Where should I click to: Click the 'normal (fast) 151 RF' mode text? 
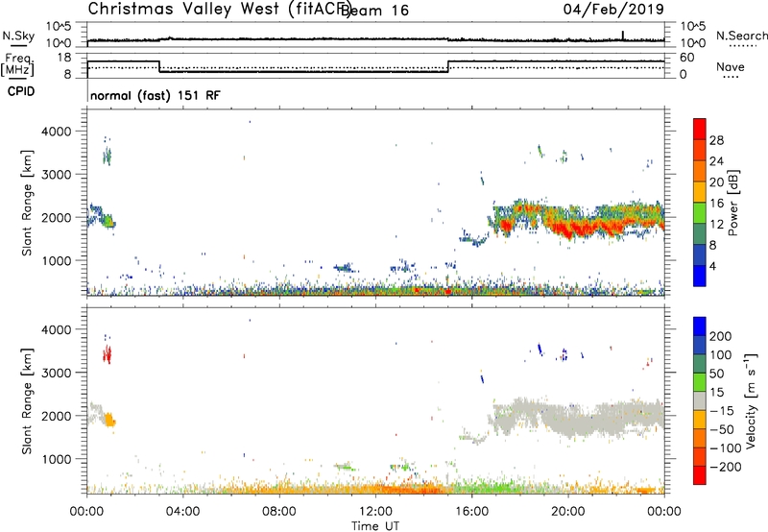click(156, 95)
